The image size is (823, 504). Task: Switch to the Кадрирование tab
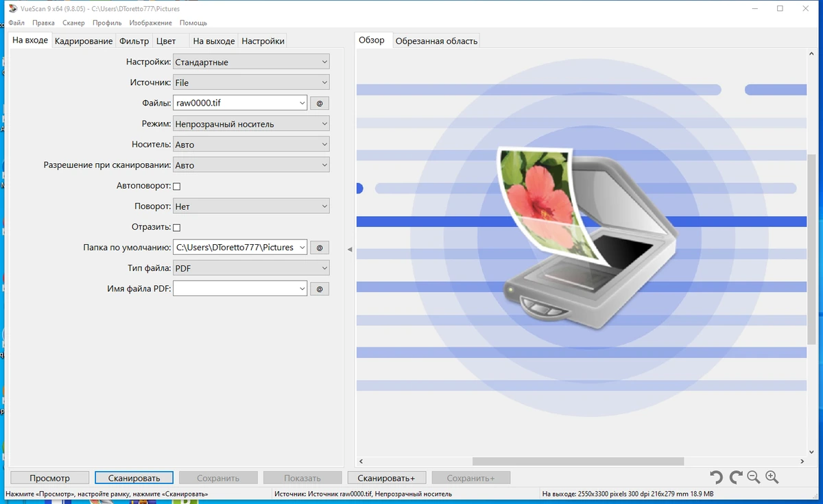pos(84,41)
